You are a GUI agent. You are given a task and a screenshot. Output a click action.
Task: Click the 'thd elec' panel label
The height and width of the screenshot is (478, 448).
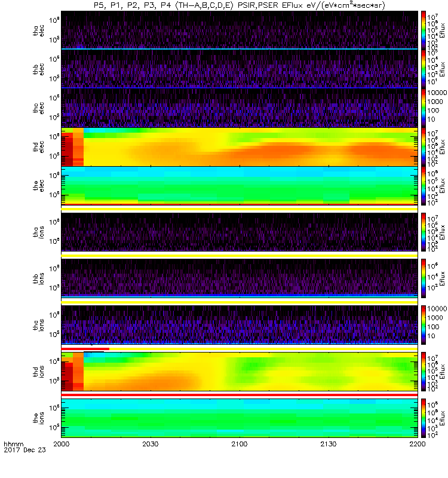(x=38, y=147)
